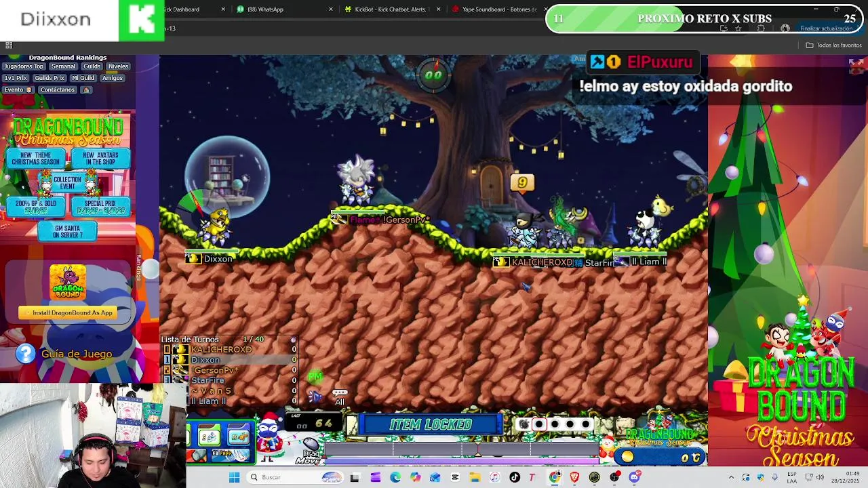Image resolution: width=868 pixels, height=488 pixels.
Task: Open Evento rankings
Action: click(18, 89)
